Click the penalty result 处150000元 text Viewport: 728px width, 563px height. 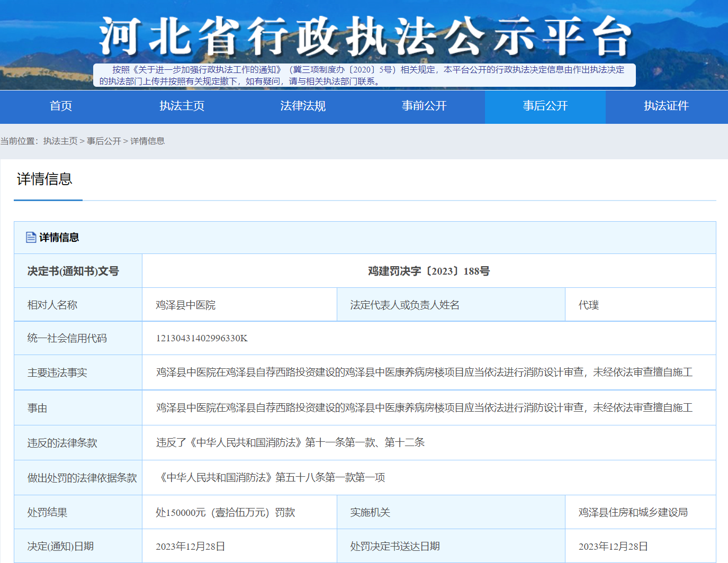225,512
